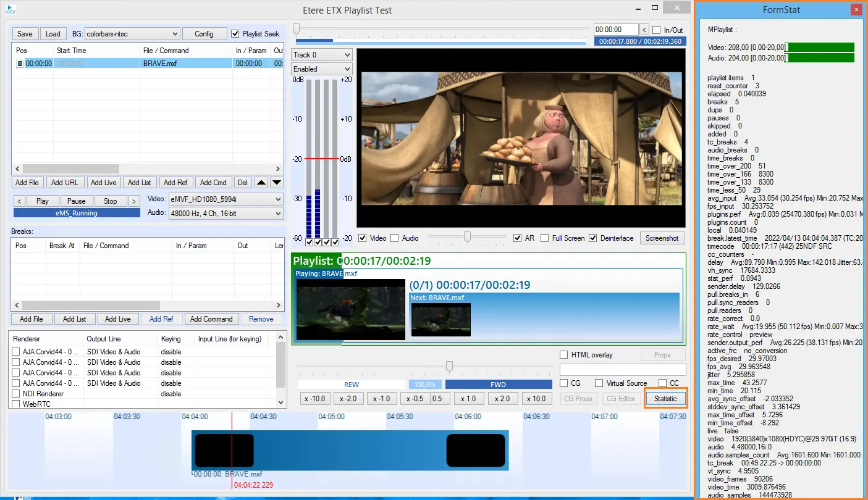The width and height of the screenshot is (868, 500).
Task: Click the Screenshot button
Action: point(662,238)
